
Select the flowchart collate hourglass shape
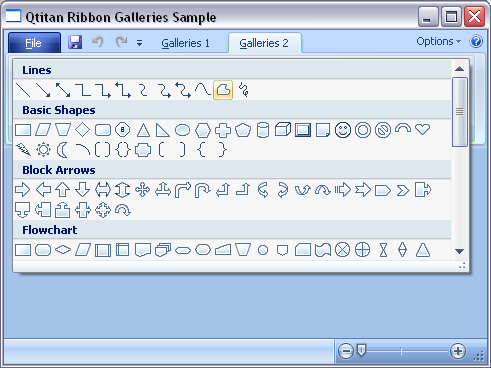point(383,250)
